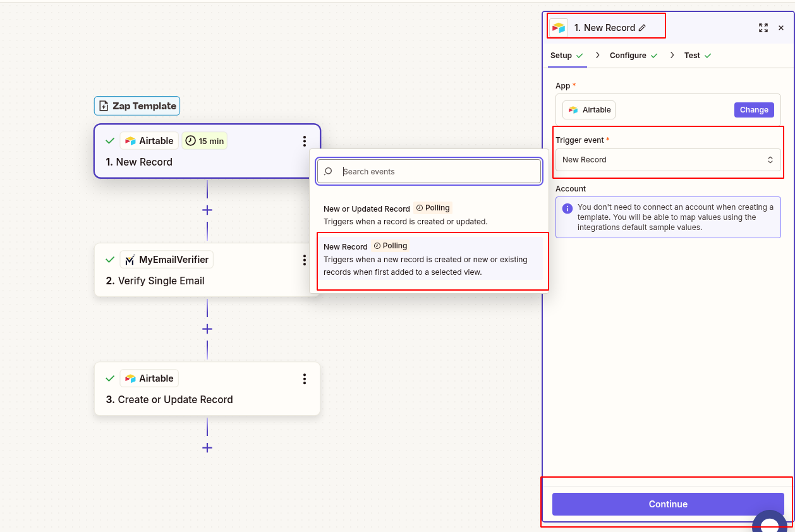Open the three-dot menu on step 1
This screenshot has width=795, height=532.
(x=305, y=140)
